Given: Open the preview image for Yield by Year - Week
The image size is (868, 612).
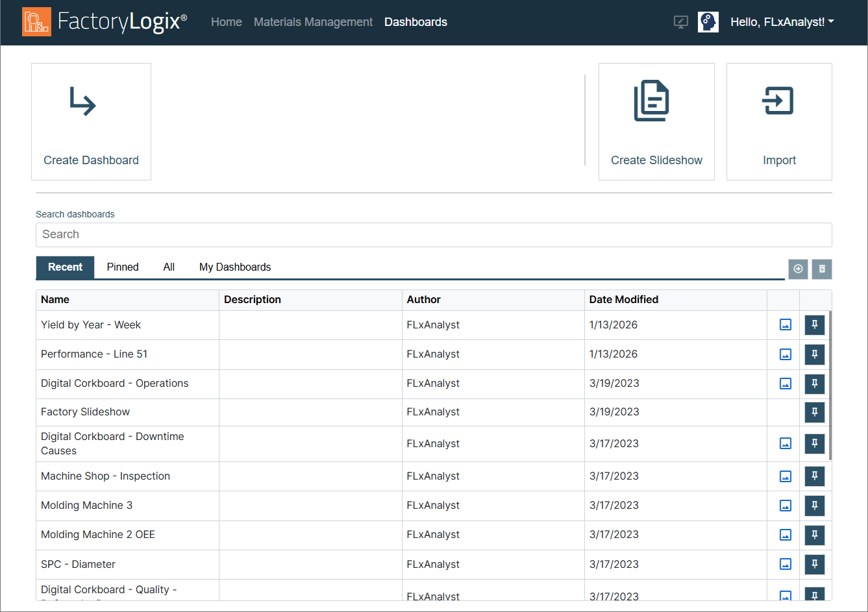Looking at the screenshot, I should (785, 324).
